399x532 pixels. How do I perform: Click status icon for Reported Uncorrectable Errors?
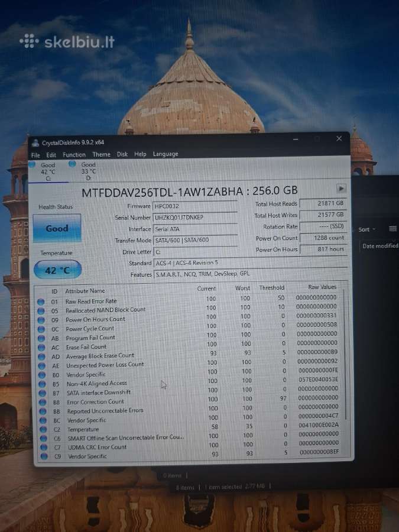pos(43,411)
